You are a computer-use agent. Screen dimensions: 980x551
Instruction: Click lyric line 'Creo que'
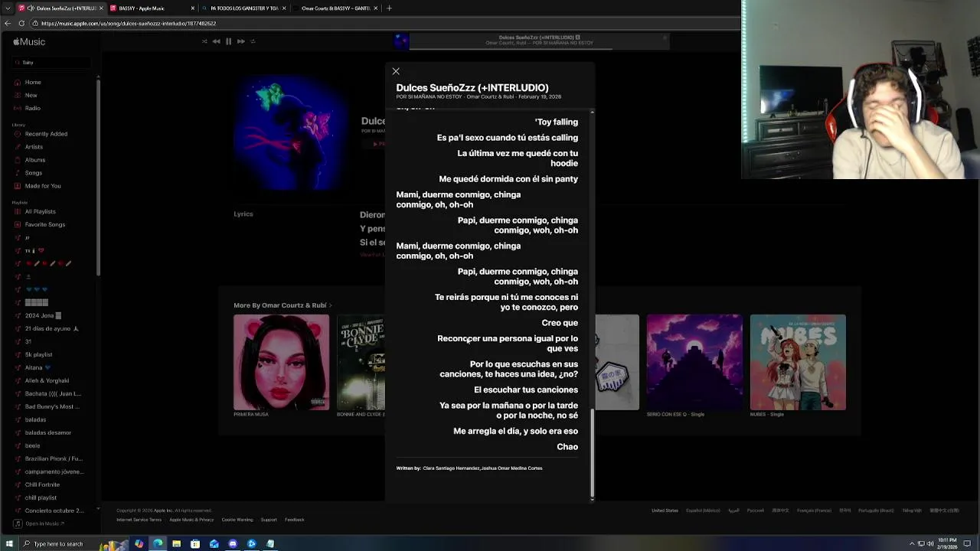[560, 323]
